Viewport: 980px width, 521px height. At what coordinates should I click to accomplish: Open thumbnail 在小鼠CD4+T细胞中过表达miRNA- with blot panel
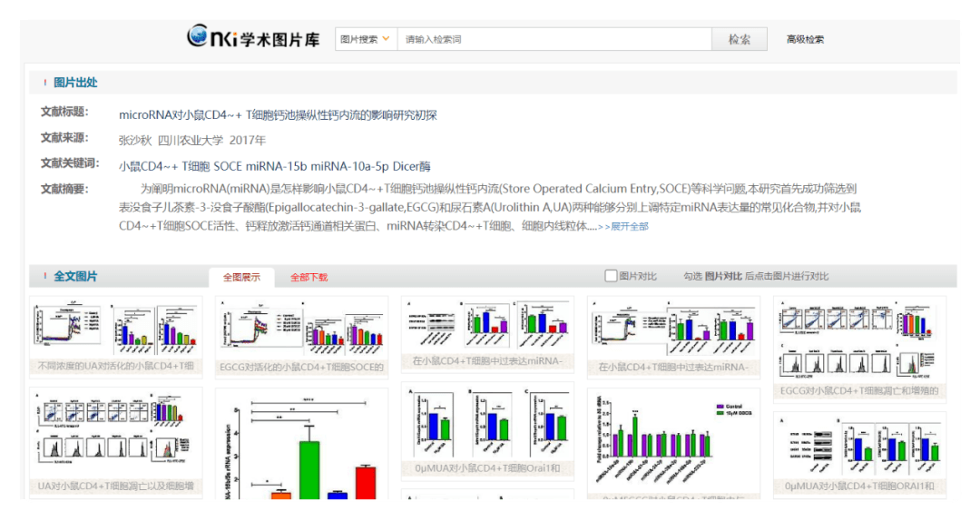pos(487,334)
